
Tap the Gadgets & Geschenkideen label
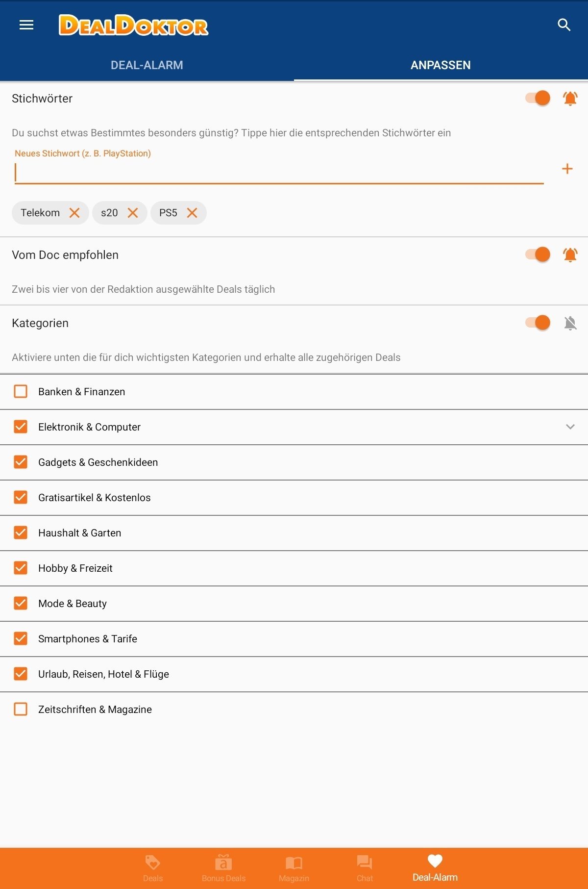(98, 462)
